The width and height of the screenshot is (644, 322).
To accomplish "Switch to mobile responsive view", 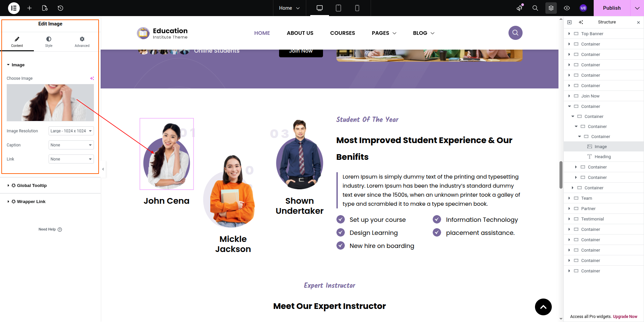I will [x=357, y=8].
